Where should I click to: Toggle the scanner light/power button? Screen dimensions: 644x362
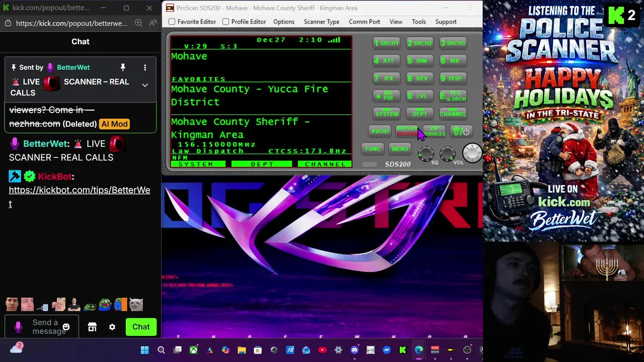click(x=461, y=132)
